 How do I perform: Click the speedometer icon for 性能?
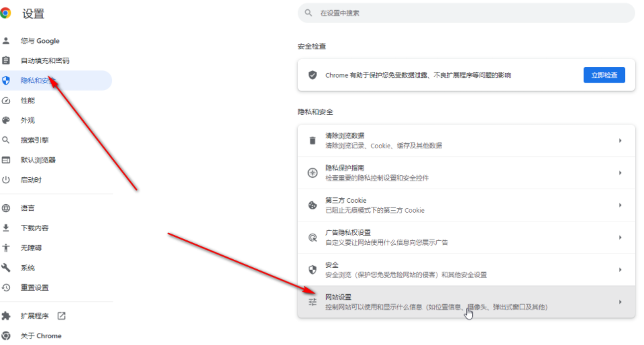[6, 100]
